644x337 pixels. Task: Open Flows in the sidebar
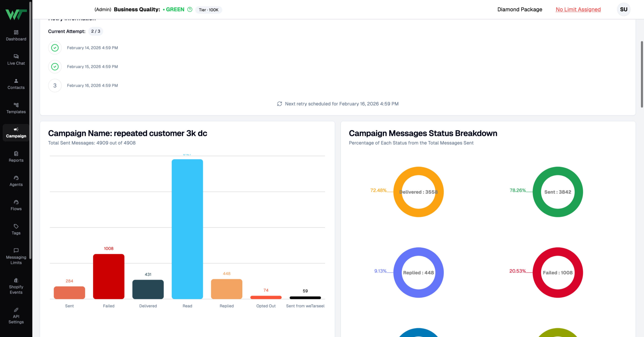[x=16, y=205]
